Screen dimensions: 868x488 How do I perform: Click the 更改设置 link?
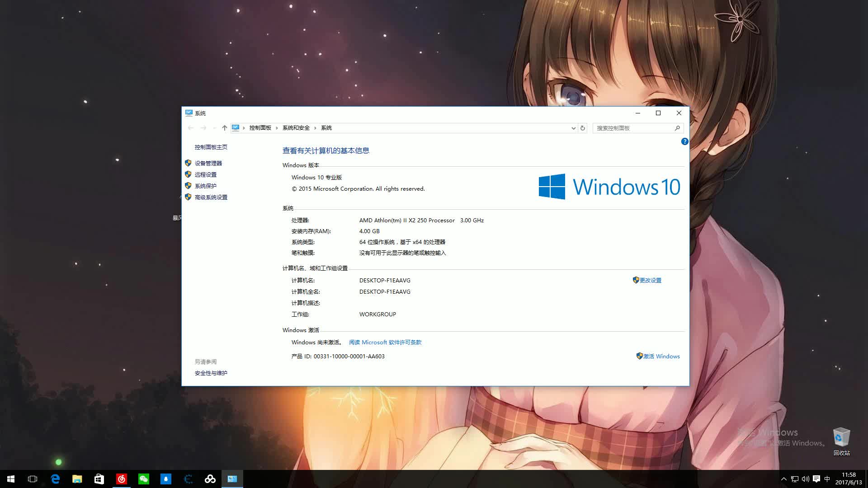pyautogui.click(x=650, y=280)
